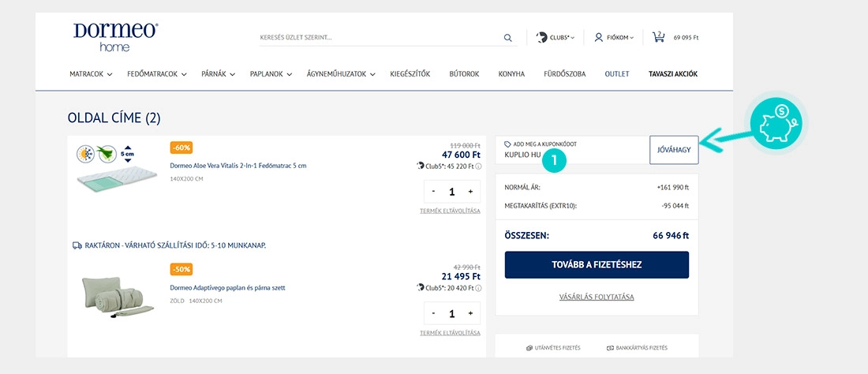868x374 pixels.
Task: Click the Megtakarítás -95 044 ft value
Action: [675, 206]
